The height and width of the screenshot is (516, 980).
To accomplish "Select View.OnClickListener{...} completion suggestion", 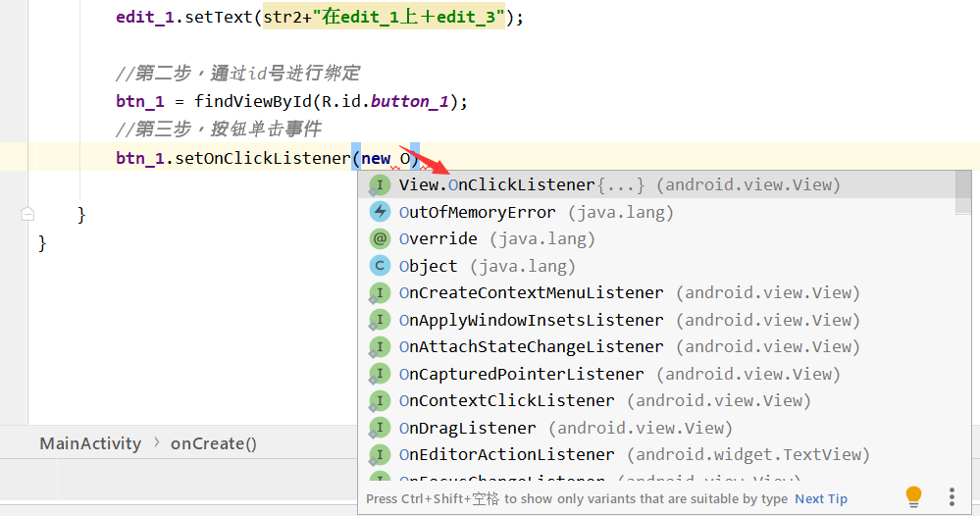I will pos(656,184).
